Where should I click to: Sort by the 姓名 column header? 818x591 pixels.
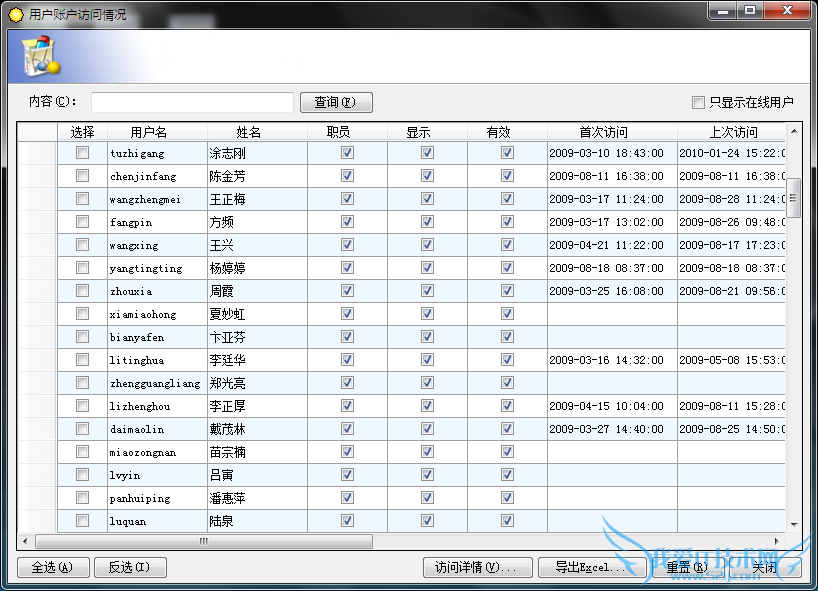point(257,132)
